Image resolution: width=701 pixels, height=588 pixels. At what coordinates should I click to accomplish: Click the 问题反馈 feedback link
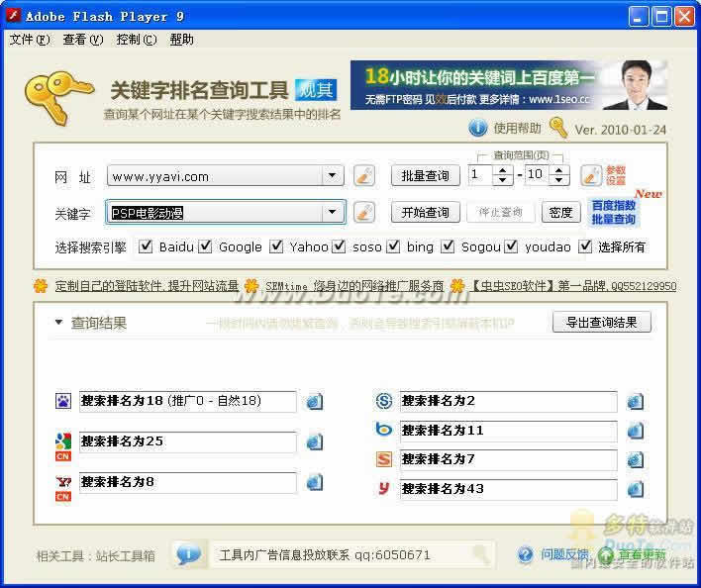click(x=564, y=555)
